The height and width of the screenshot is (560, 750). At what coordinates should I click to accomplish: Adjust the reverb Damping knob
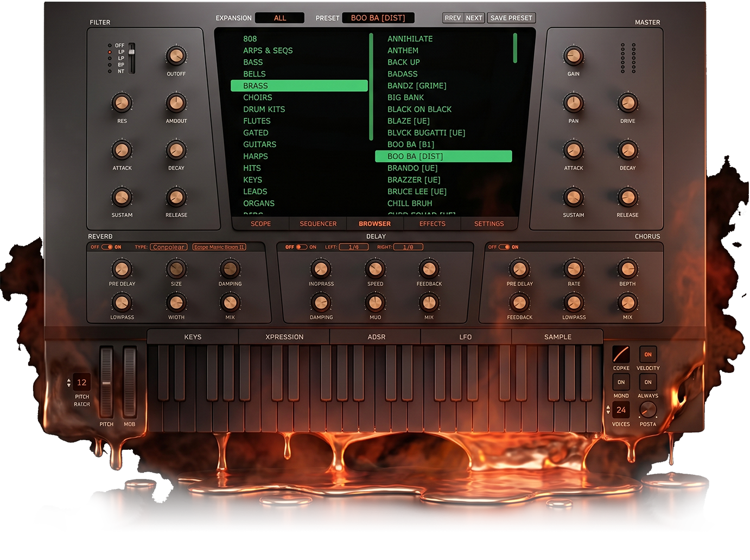click(x=230, y=268)
